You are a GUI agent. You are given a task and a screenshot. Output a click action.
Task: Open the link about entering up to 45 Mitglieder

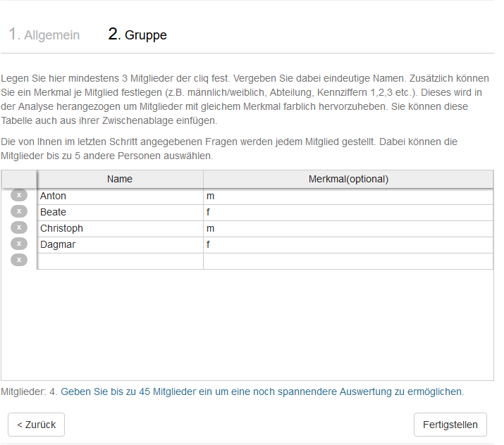click(x=262, y=391)
